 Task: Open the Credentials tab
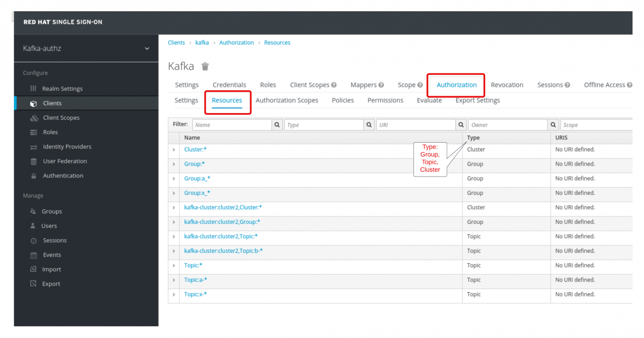[229, 85]
